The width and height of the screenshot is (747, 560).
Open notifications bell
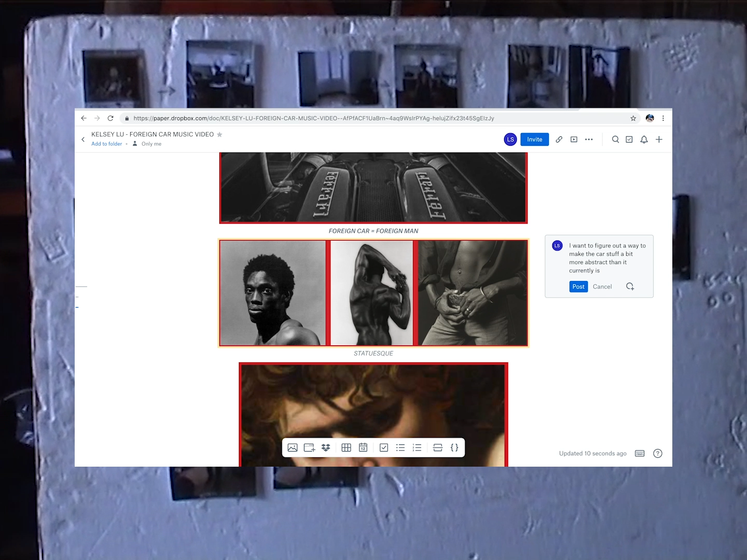click(x=644, y=139)
